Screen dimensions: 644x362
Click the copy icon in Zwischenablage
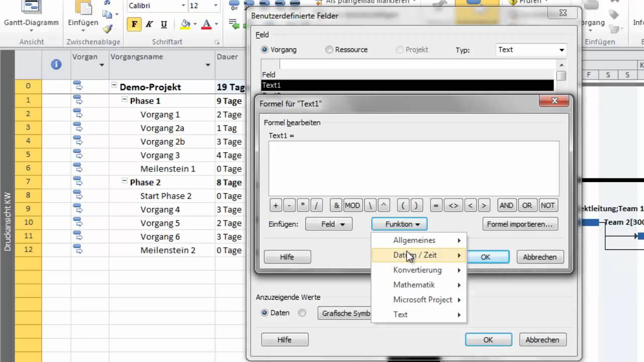[x=107, y=15]
